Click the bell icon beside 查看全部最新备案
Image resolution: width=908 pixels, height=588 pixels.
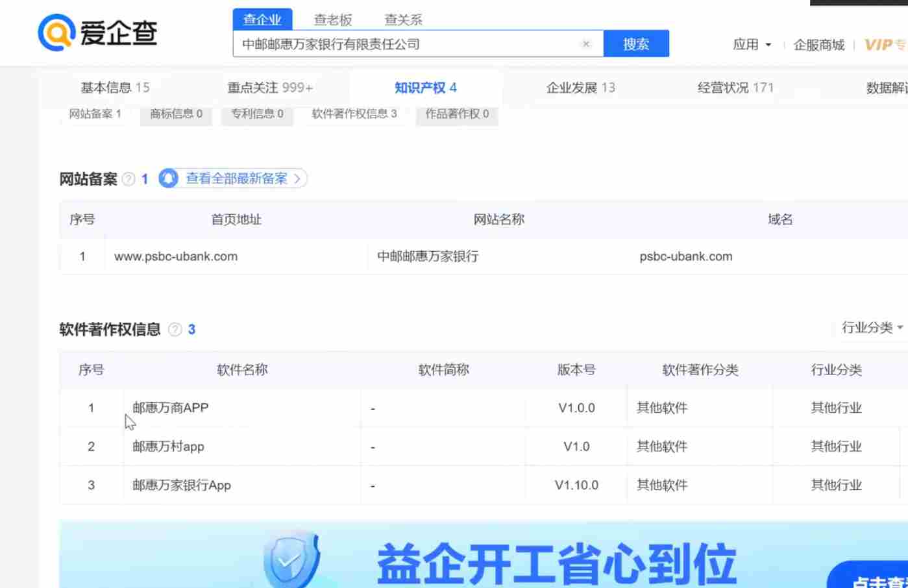coord(167,178)
